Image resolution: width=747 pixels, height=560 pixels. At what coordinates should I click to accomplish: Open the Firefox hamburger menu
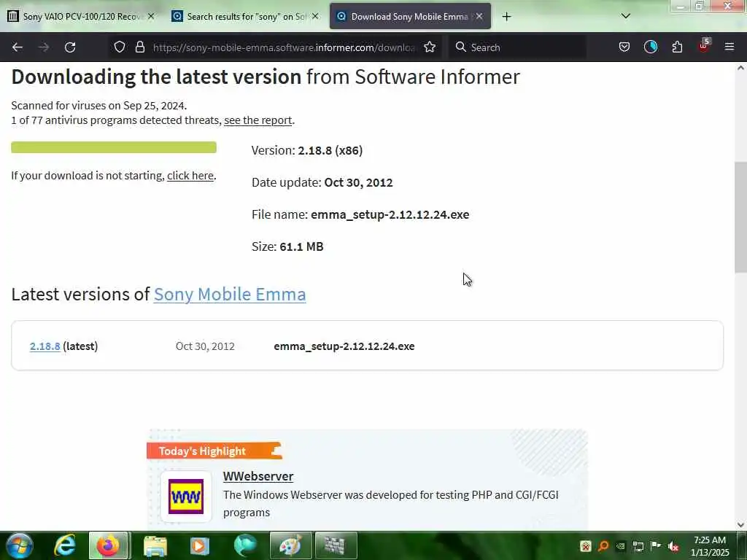coord(729,47)
